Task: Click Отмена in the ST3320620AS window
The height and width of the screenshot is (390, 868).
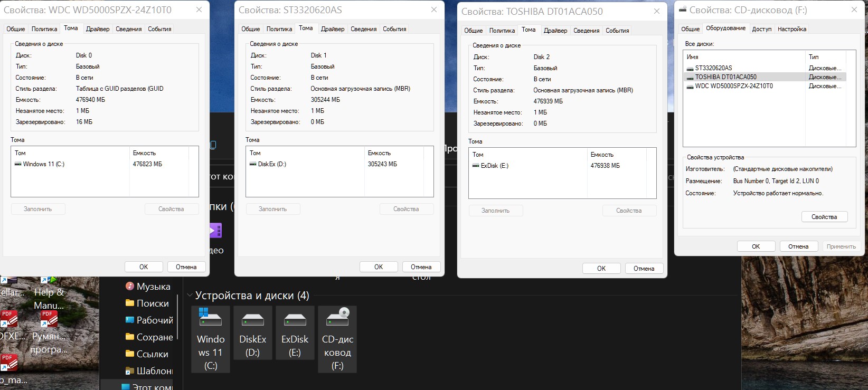Action: 421,267
